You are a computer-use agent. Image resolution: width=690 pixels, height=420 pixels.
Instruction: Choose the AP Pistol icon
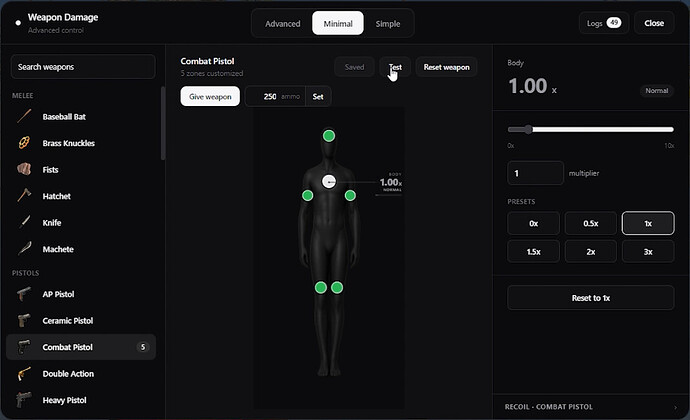24,294
